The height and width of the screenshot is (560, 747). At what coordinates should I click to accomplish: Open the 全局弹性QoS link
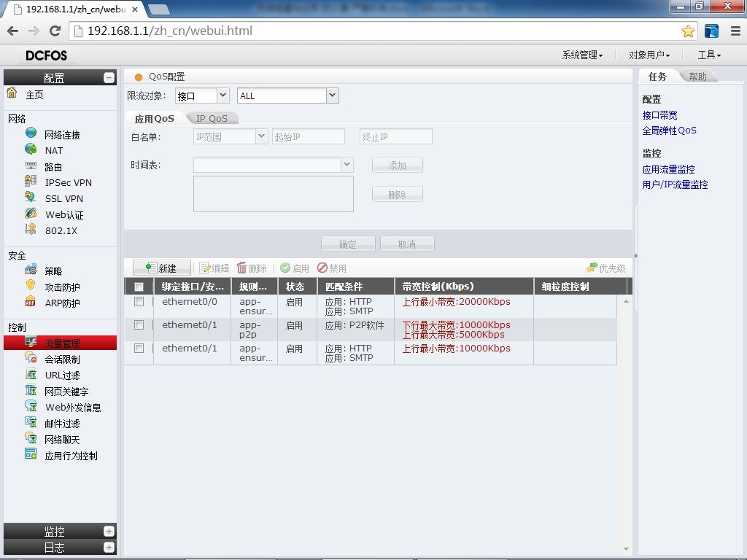[669, 131]
